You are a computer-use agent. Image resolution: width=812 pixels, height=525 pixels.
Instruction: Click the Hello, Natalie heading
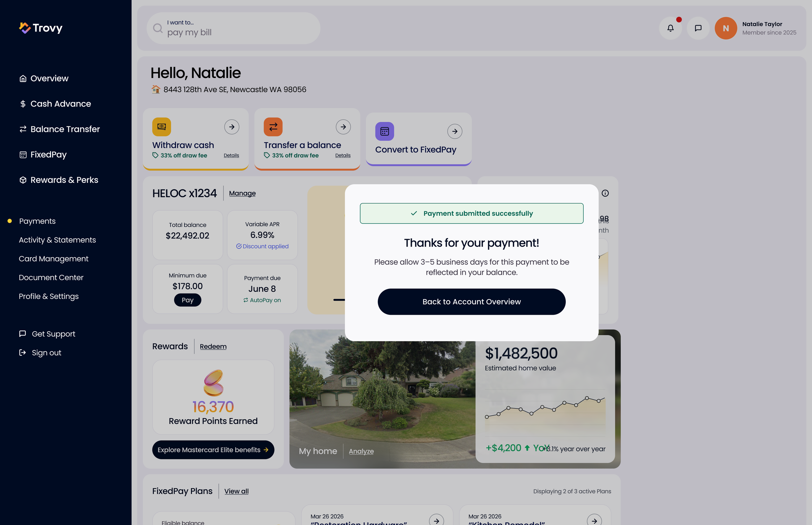pyautogui.click(x=196, y=73)
